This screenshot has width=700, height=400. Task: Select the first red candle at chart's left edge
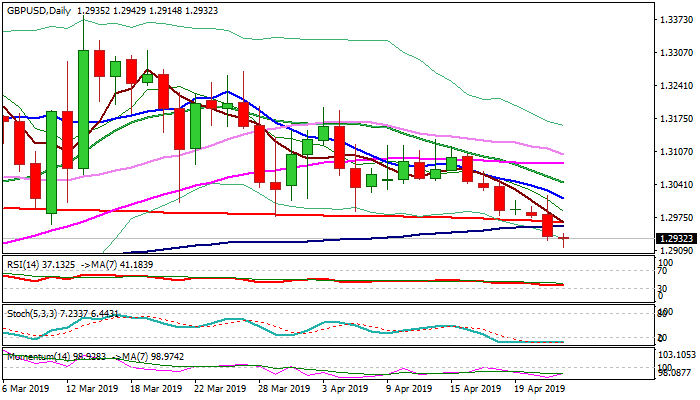click(x=18, y=140)
